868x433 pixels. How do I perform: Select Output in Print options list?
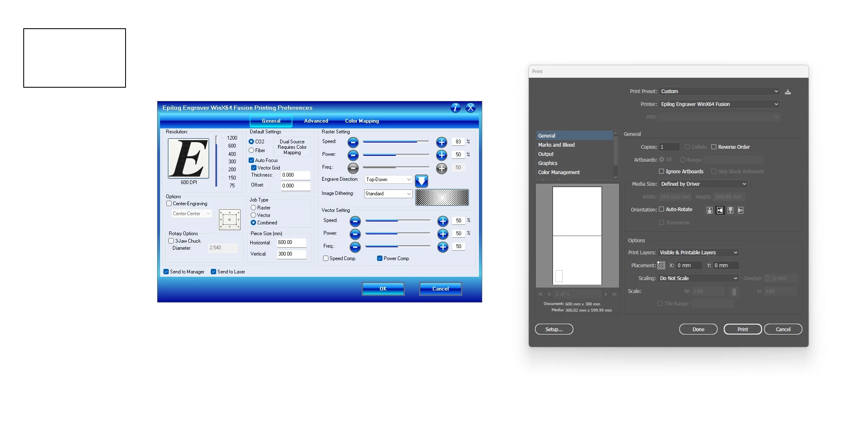(575, 154)
